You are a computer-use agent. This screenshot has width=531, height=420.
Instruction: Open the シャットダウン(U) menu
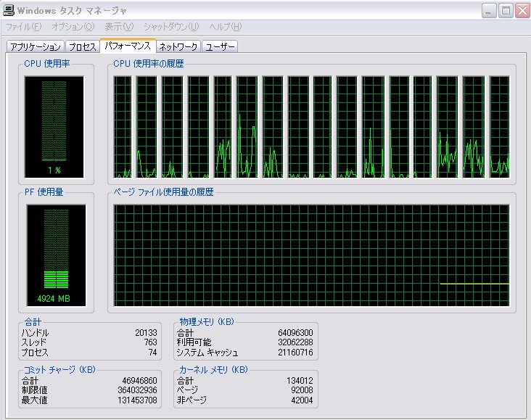pyautogui.click(x=171, y=26)
